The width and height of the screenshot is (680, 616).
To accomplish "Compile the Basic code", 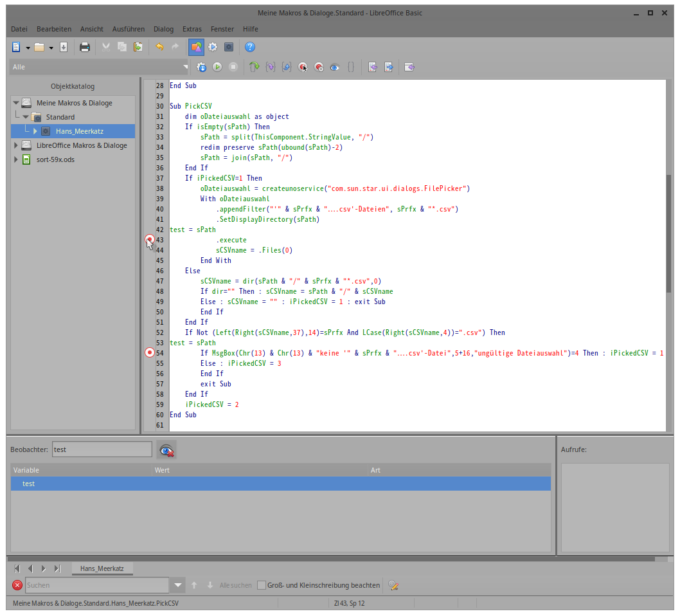I will (x=201, y=68).
